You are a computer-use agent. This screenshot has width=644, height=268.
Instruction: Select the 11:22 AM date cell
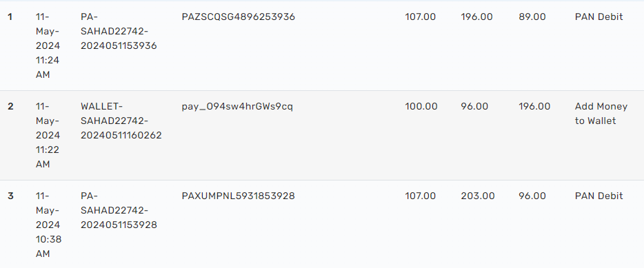pyautogui.click(x=48, y=135)
